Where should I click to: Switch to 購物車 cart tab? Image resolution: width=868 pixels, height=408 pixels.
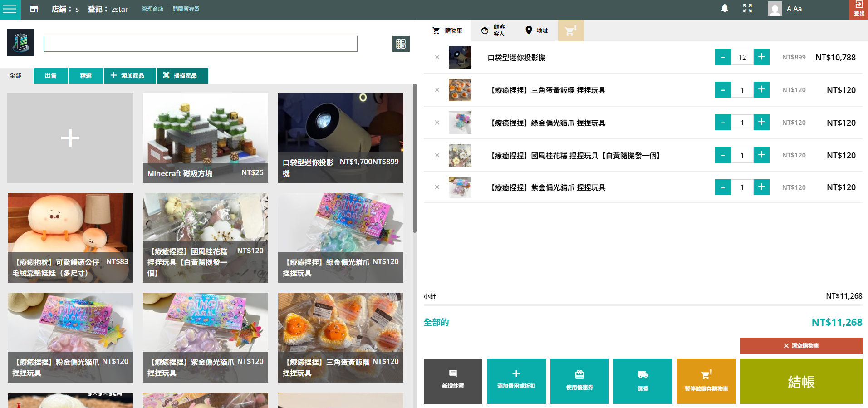click(x=447, y=30)
